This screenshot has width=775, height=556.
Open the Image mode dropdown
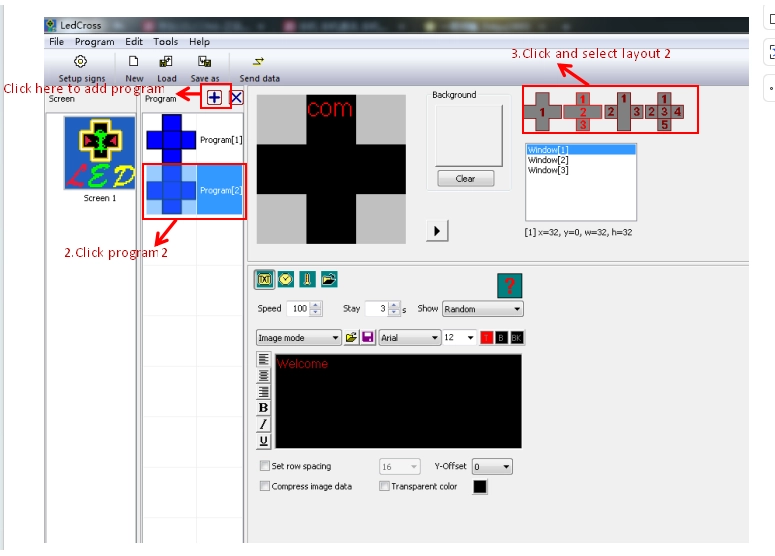299,338
